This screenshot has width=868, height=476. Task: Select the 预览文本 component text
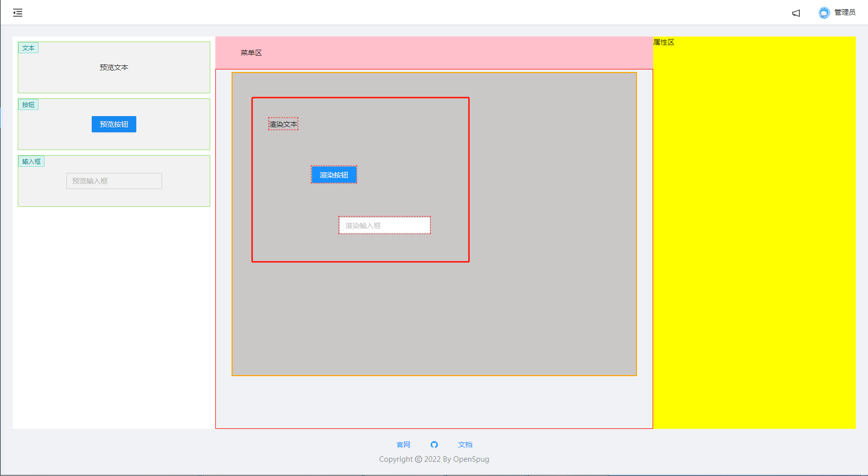coord(114,67)
